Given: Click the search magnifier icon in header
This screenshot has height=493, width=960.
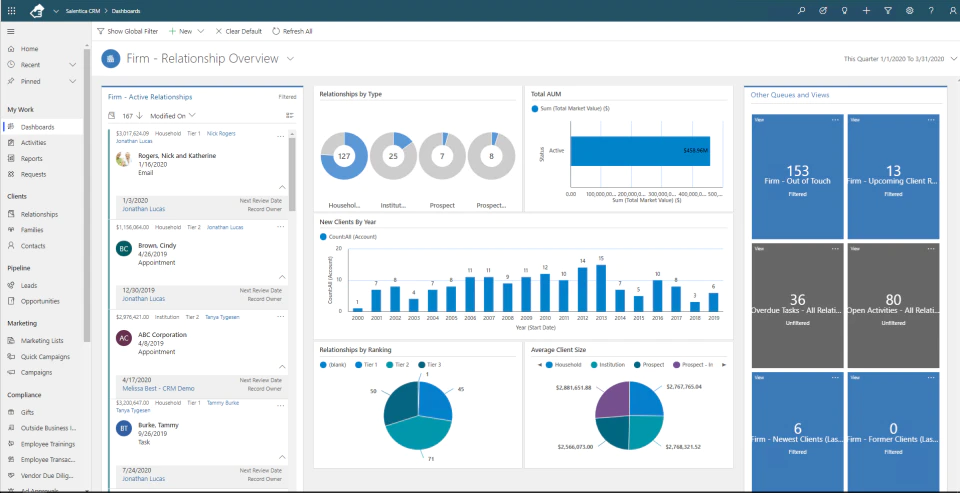Looking at the screenshot, I should point(801,10).
